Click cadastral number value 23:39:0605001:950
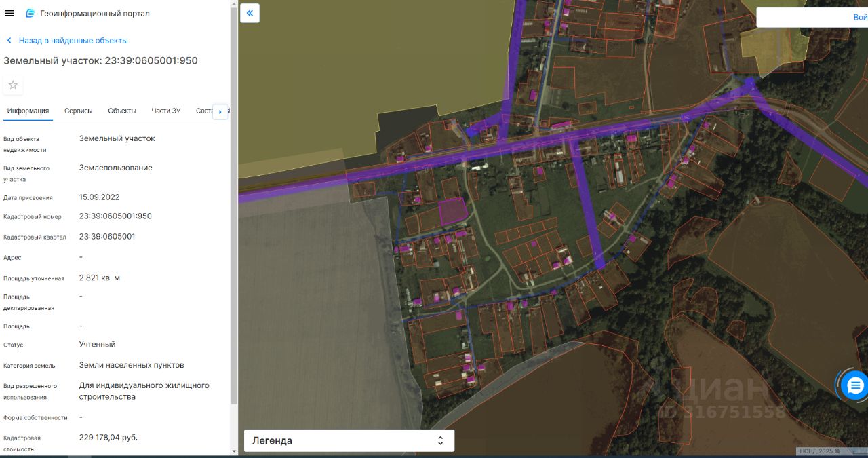868x458 pixels. (115, 216)
